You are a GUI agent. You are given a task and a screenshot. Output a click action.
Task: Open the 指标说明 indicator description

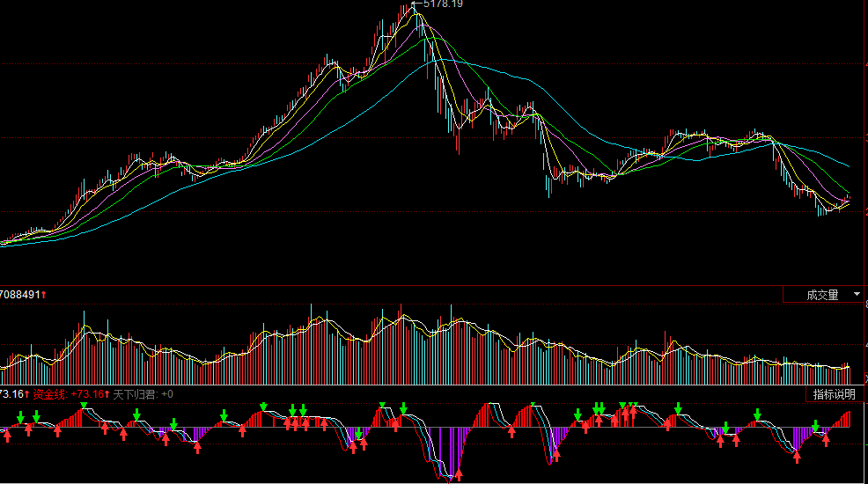(833, 394)
